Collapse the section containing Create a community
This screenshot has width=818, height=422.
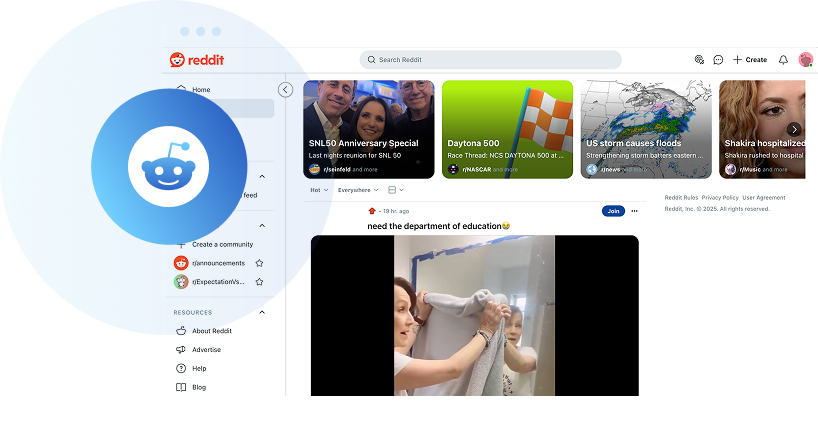coord(262,225)
